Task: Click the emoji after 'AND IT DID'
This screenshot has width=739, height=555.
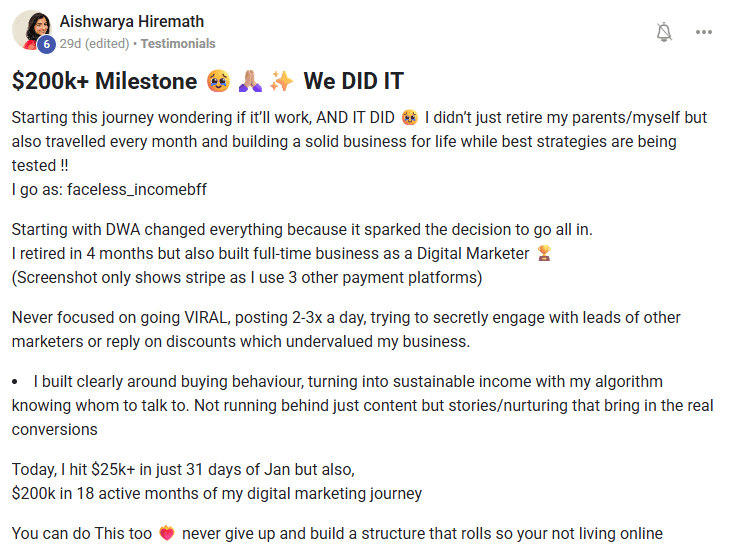Action: pos(408,118)
